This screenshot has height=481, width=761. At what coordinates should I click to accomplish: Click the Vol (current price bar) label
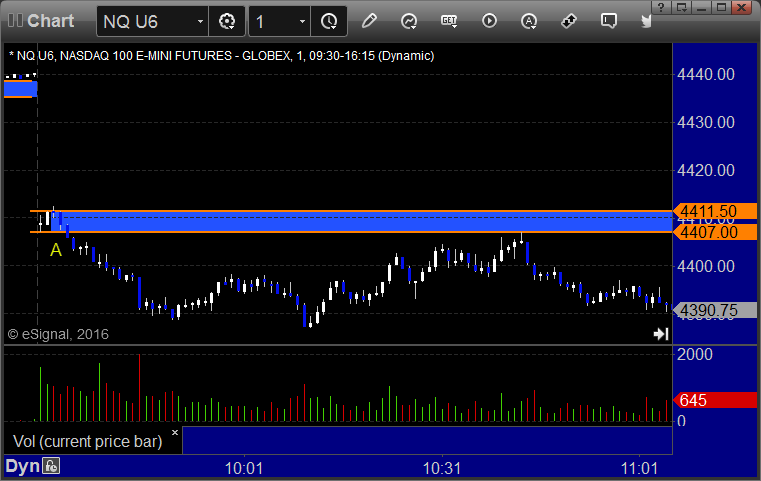[x=87, y=441]
